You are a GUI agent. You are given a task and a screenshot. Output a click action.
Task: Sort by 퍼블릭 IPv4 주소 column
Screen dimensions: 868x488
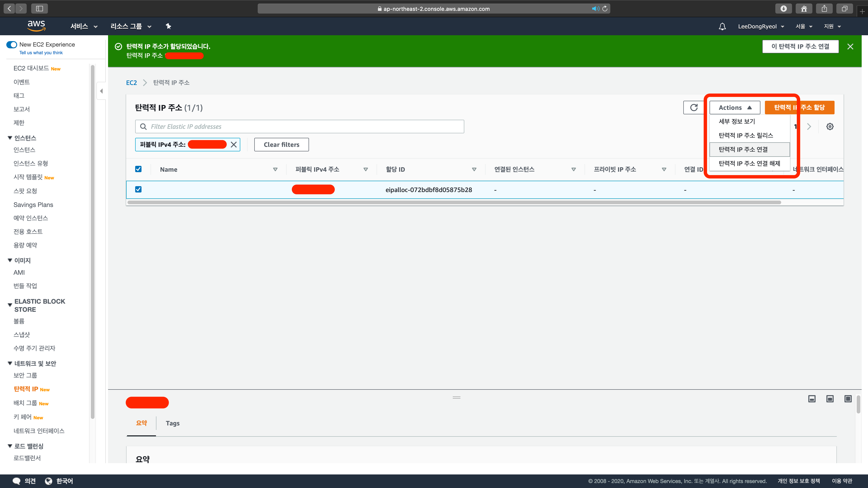point(366,169)
